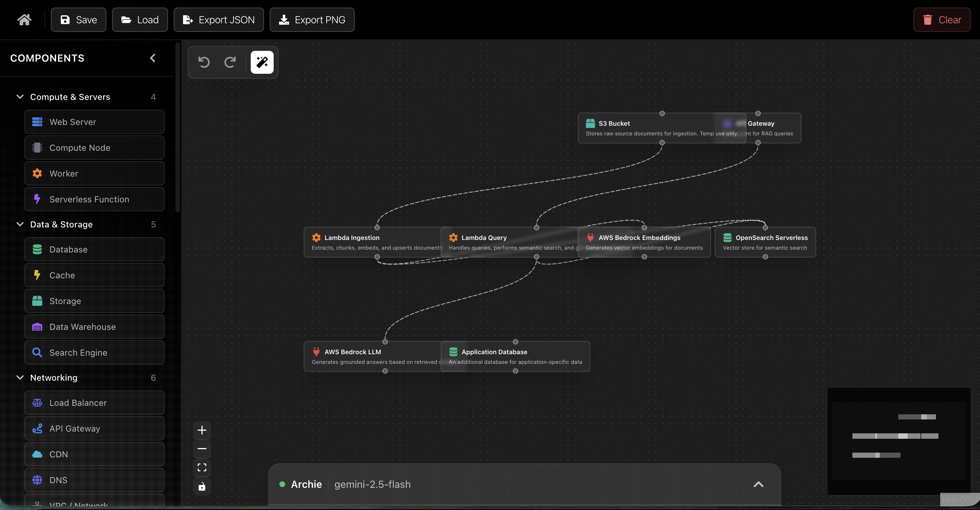Collapse the Networking section
The height and width of the screenshot is (510, 980).
point(20,377)
